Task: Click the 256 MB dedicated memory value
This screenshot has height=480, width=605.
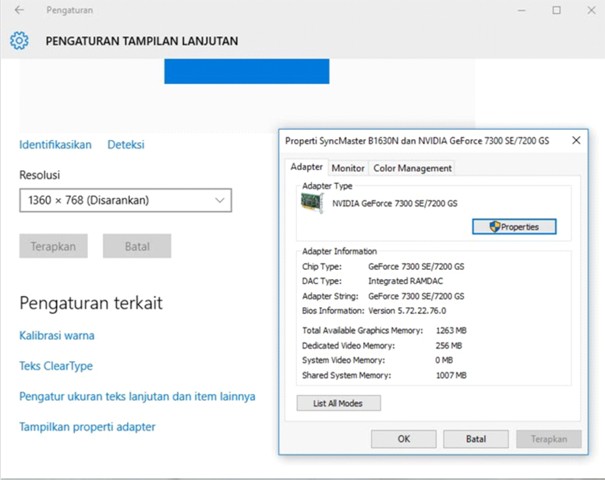Action: (x=449, y=345)
